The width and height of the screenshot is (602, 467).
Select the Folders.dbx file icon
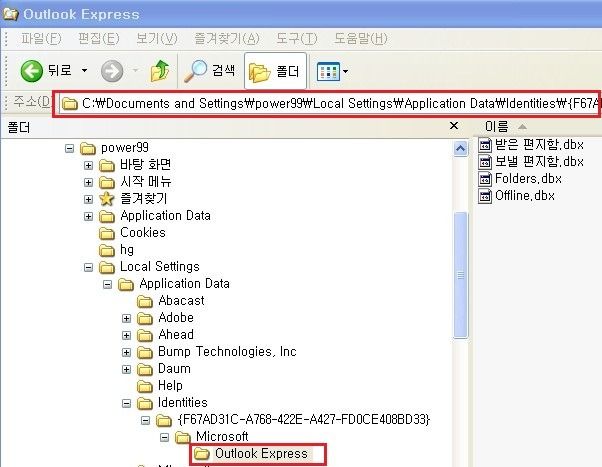click(x=485, y=179)
